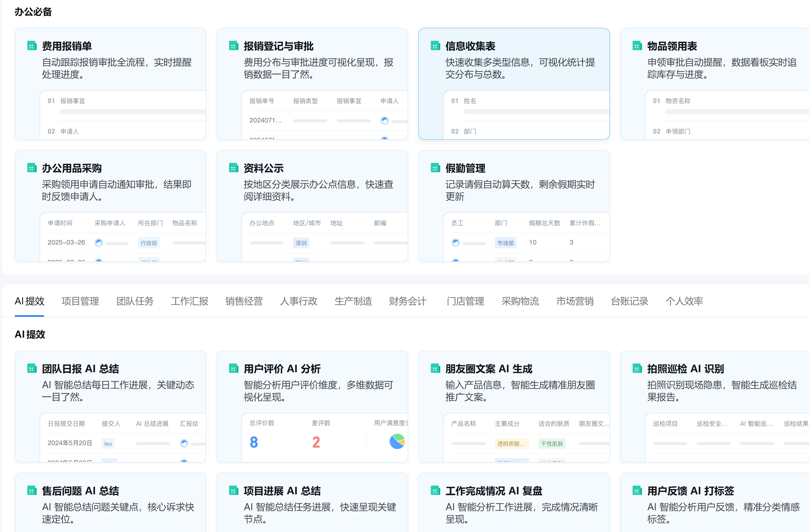This screenshot has height=532, width=809.
Task: Click the green icon beside 资料公示
Action: click(234, 168)
